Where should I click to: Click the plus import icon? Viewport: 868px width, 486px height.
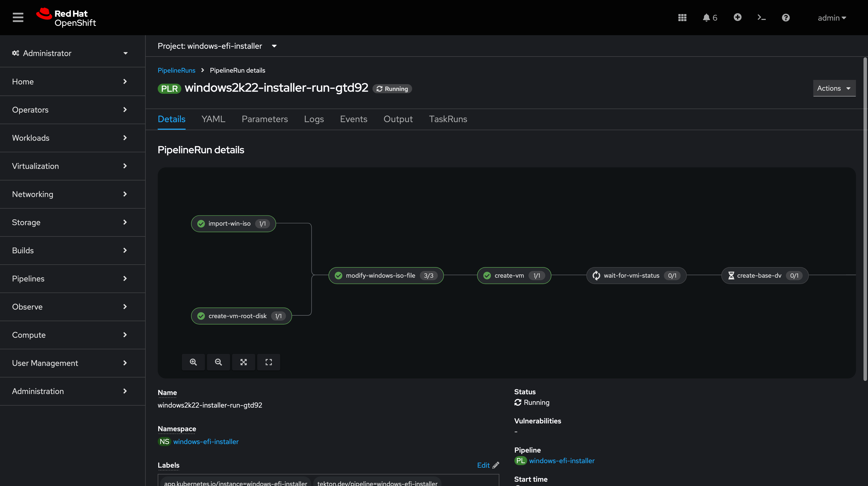(737, 18)
